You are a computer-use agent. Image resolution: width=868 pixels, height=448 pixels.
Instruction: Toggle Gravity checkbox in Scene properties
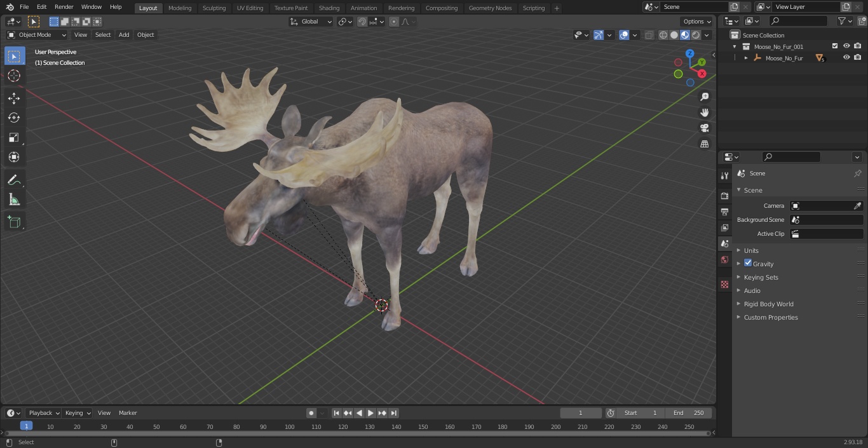tap(748, 263)
